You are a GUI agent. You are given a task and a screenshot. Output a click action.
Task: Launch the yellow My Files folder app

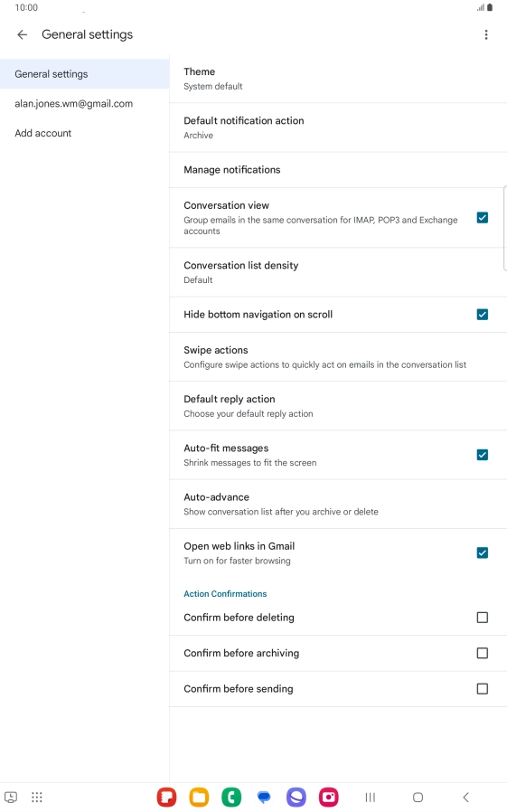pos(199,797)
